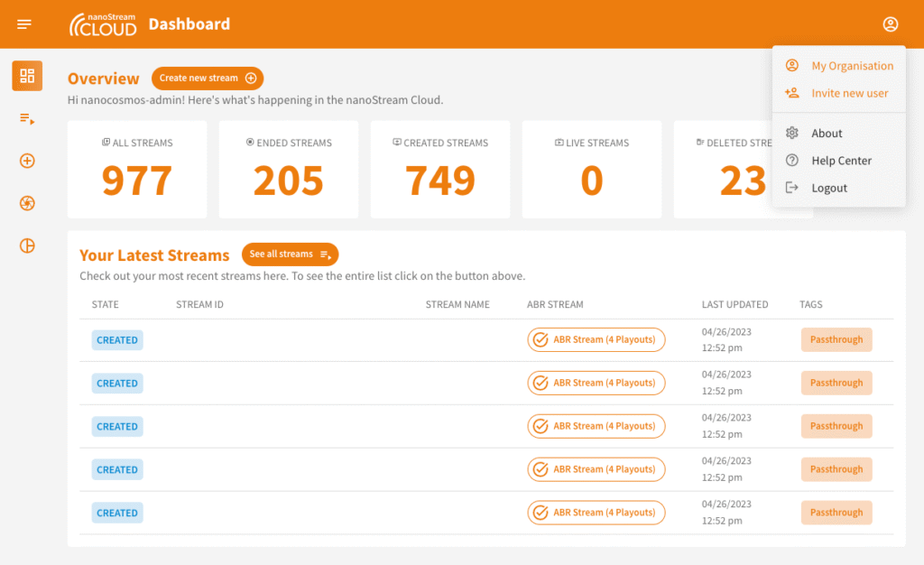Click the Passthrough tag in last row
This screenshot has width=924, height=565.
836,513
